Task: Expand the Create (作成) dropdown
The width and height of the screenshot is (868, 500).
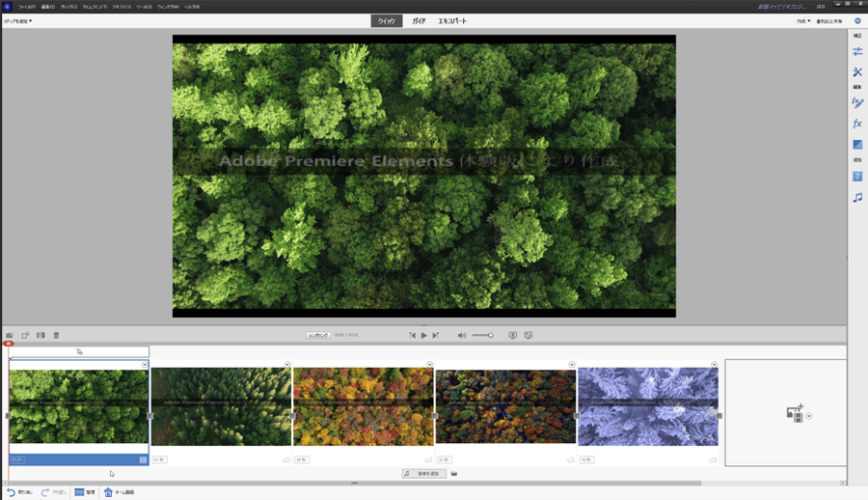Action: [803, 21]
